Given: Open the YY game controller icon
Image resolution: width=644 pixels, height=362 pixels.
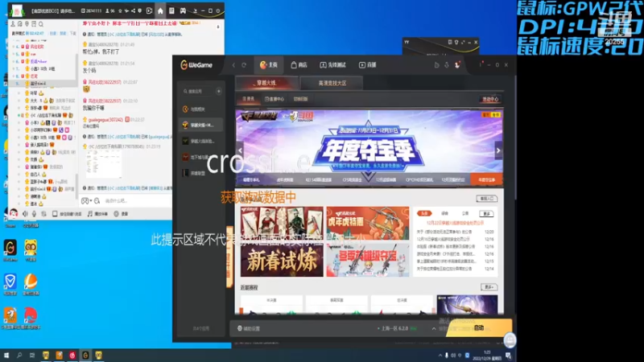Looking at the screenshot, I should point(183,10).
